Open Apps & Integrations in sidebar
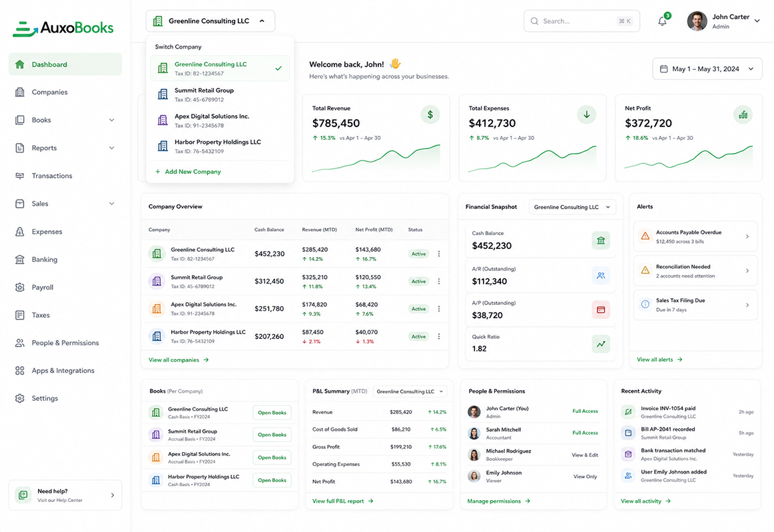Screen dimensions: 774x532 click(65, 371)
